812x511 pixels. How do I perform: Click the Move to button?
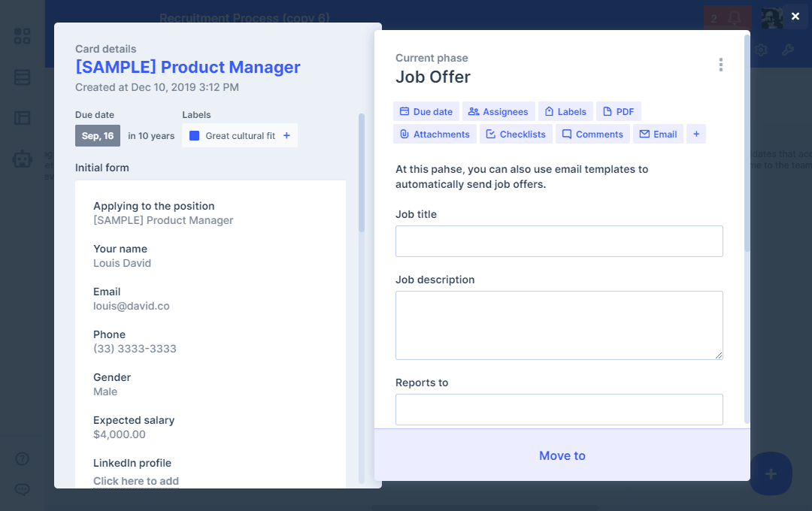(562, 455)
